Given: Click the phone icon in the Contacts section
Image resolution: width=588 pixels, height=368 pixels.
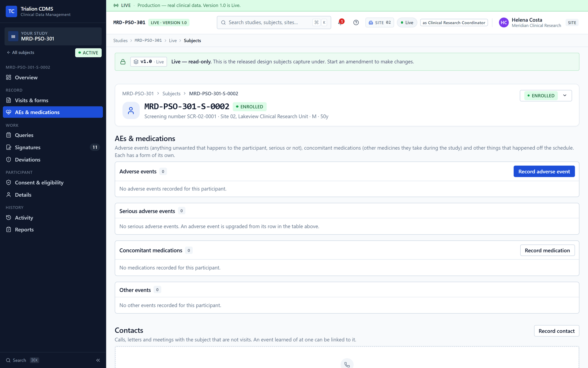Looking at the screenshot, I should (x=347, y=364).
